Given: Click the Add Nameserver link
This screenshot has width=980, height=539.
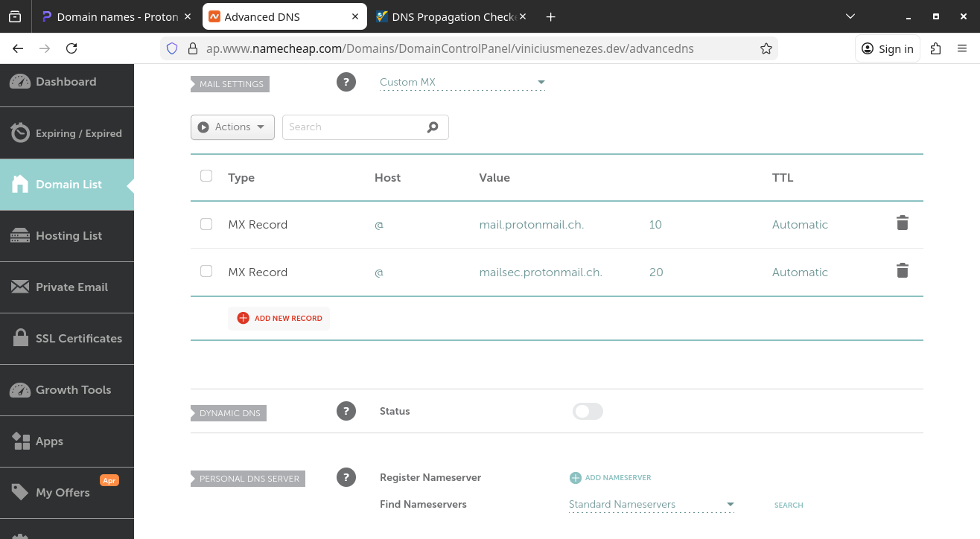Looking at the screenshot, I should tap(610, 478).
